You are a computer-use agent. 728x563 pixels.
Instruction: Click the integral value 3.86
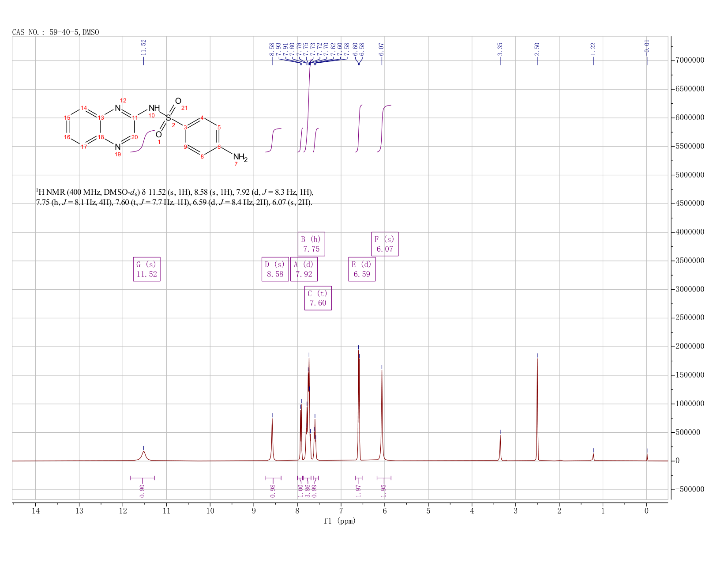(x=308, y=491)
